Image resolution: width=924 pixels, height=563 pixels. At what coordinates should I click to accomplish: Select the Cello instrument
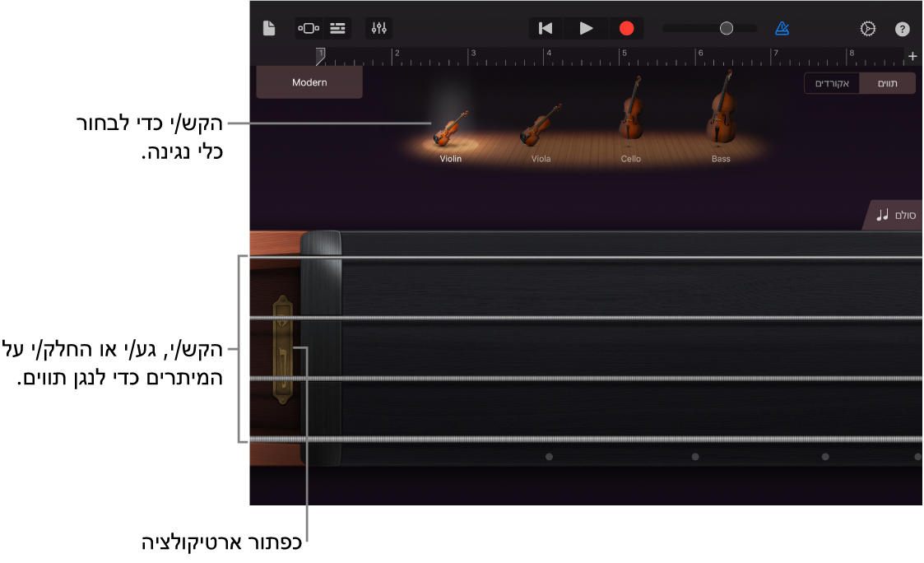(630, 119)
